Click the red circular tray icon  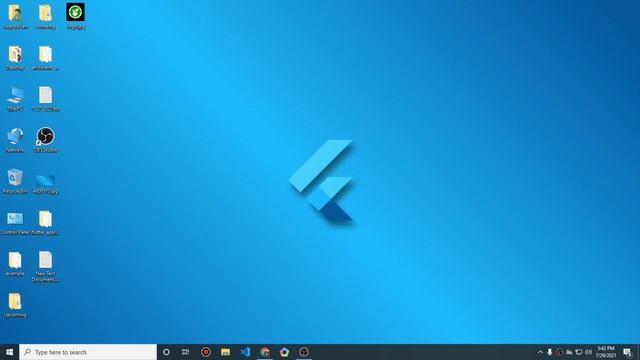click(x=559, y=352)
